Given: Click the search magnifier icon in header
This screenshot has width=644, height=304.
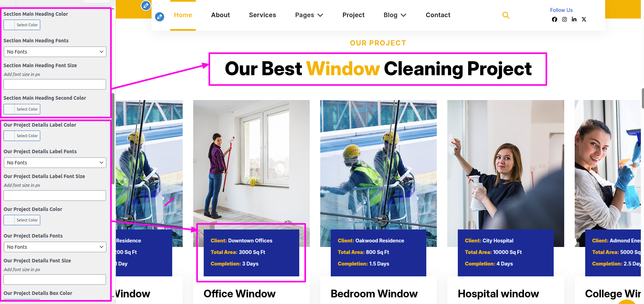Looking at the screenshot, I should (x=506, y=15).
